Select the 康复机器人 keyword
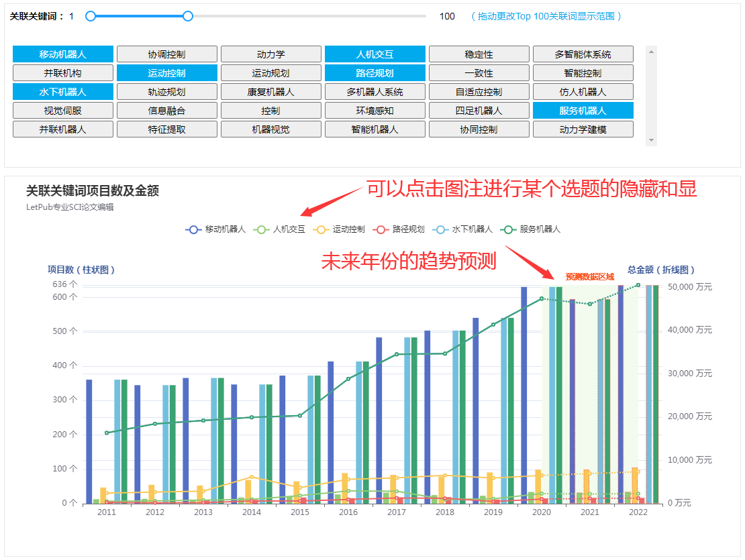The height and width of the screenshot is (560, 745). coord(270,91)
